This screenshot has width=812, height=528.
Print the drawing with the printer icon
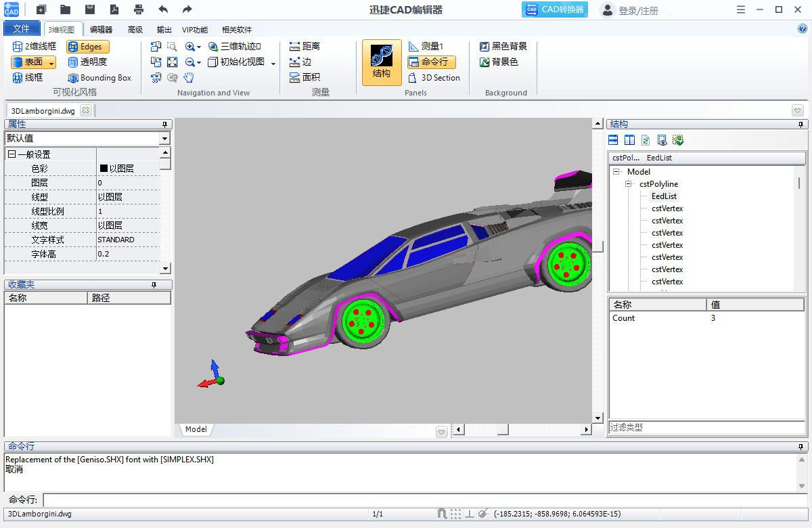pos(139,9)
